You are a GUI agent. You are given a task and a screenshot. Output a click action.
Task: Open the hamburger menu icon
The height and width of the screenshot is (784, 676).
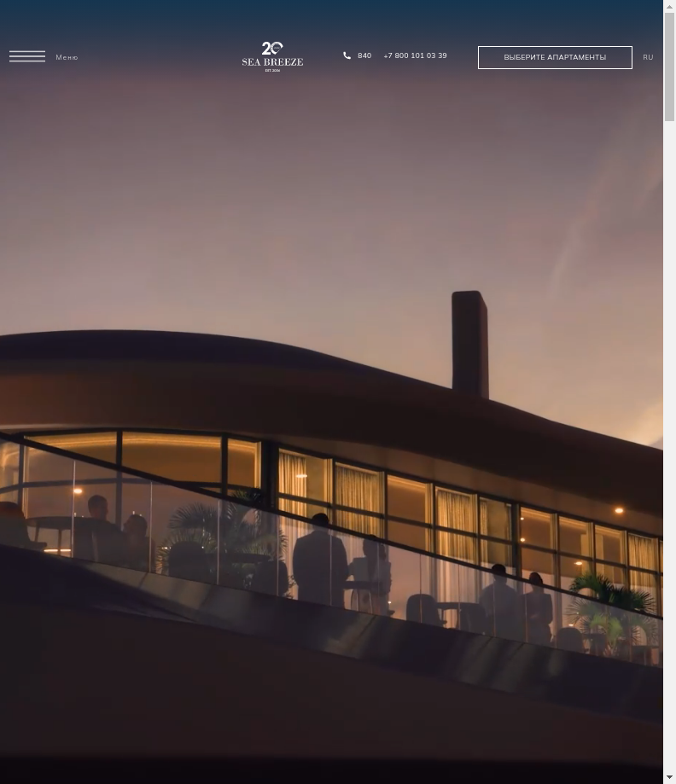tap(27, 56)
